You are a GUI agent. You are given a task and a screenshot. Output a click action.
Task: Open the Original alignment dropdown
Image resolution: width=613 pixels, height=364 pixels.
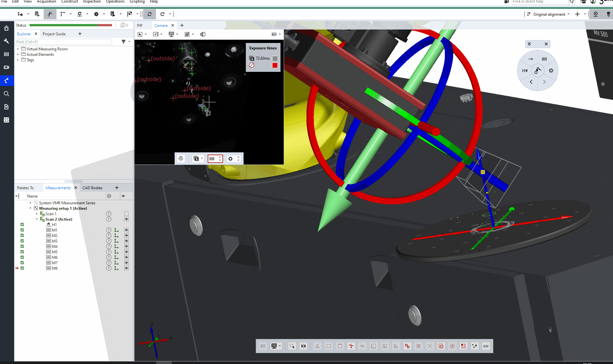tap(568, 14)
